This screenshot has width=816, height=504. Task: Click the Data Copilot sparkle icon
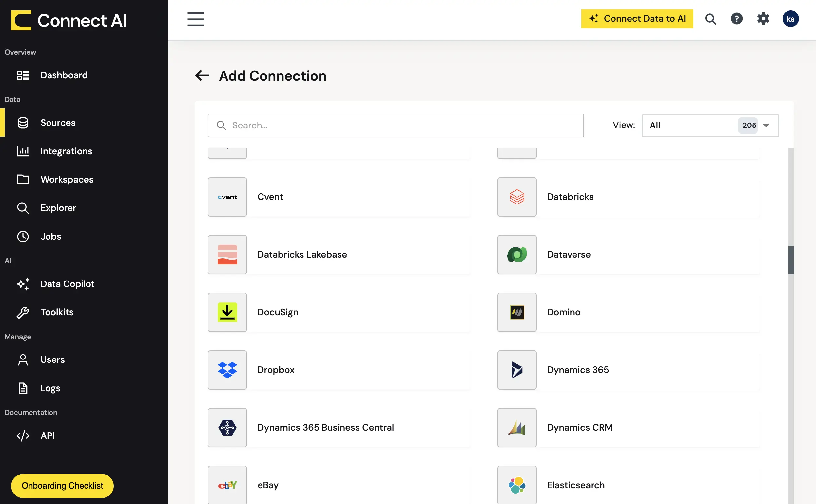pyautogui.click(x=23, y=284)
